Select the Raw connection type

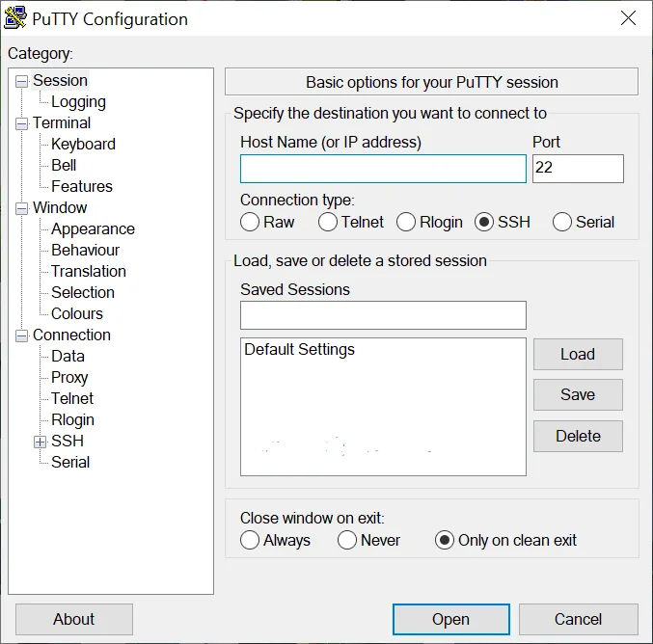pos(250,222)
